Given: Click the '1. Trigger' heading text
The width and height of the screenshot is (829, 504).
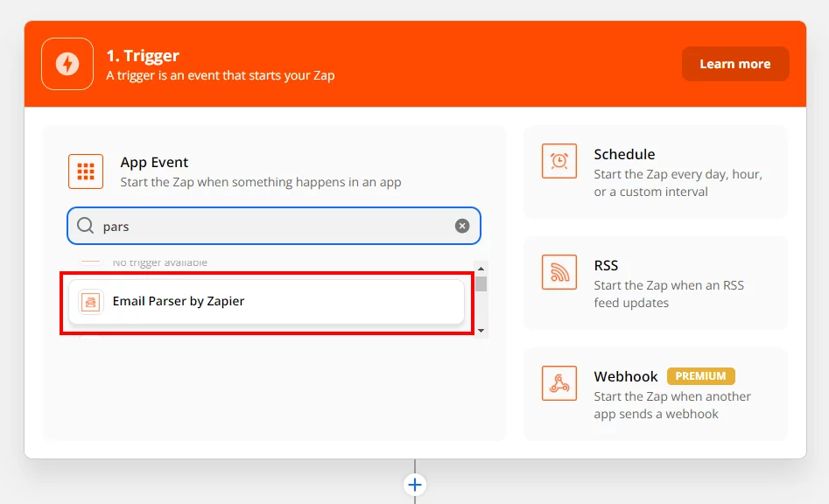Looking at the screenshot, I should pos(143,55).
